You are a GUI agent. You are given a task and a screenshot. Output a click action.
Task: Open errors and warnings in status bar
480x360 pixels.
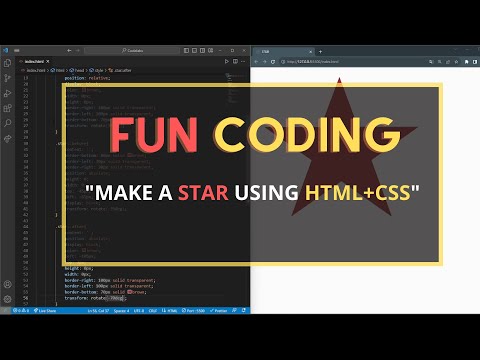coord(21,311)
